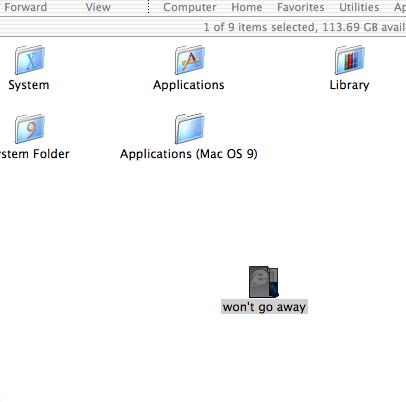The width and height of the screenshot is (406, 402).
Task: Select the "won't go away" file icon
Action: pos(264,282)
